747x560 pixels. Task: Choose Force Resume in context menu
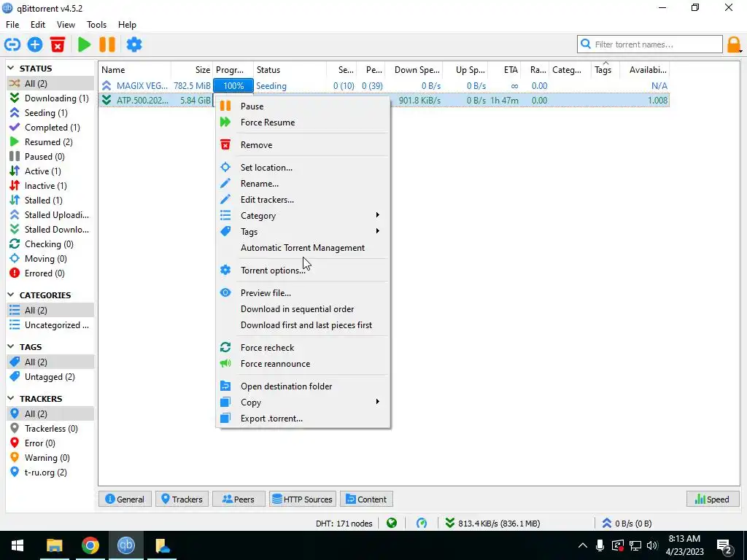pos(303,122)
